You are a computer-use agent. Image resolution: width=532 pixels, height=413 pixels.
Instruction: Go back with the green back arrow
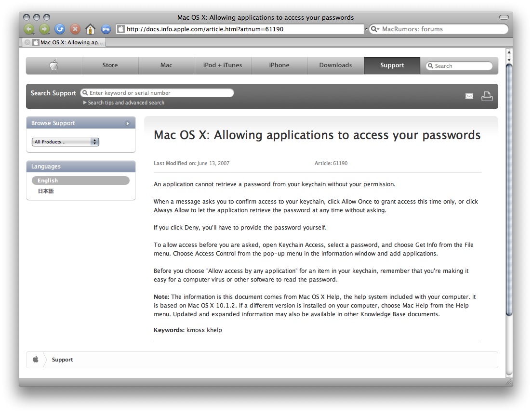click(x=29, y=29)
